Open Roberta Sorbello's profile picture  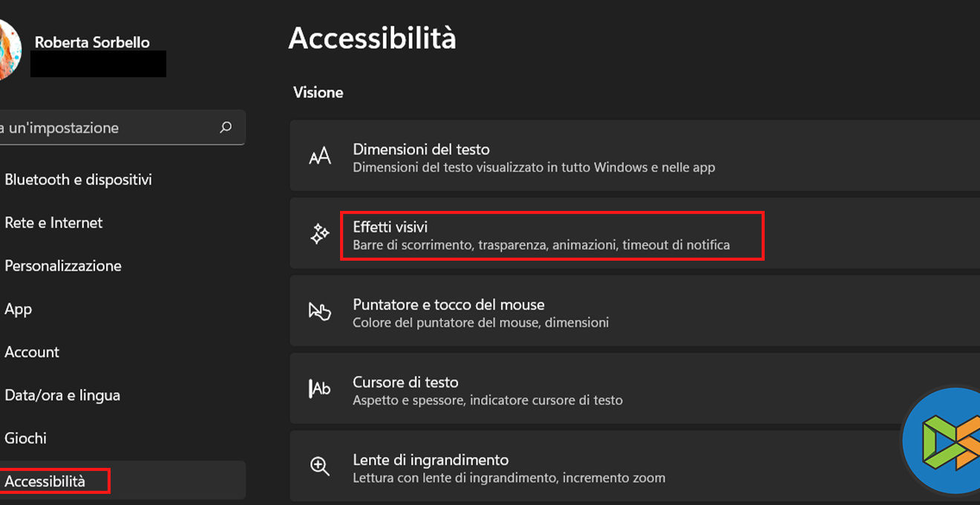point(7,48)
